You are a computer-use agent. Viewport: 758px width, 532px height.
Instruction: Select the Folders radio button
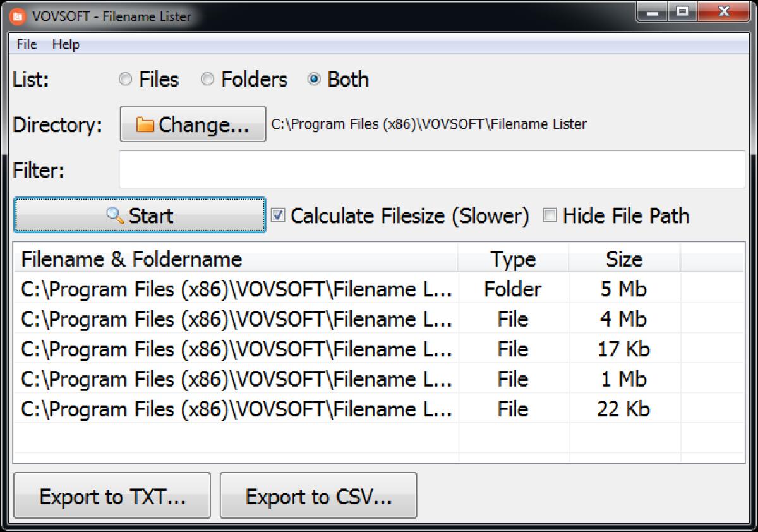207,80
